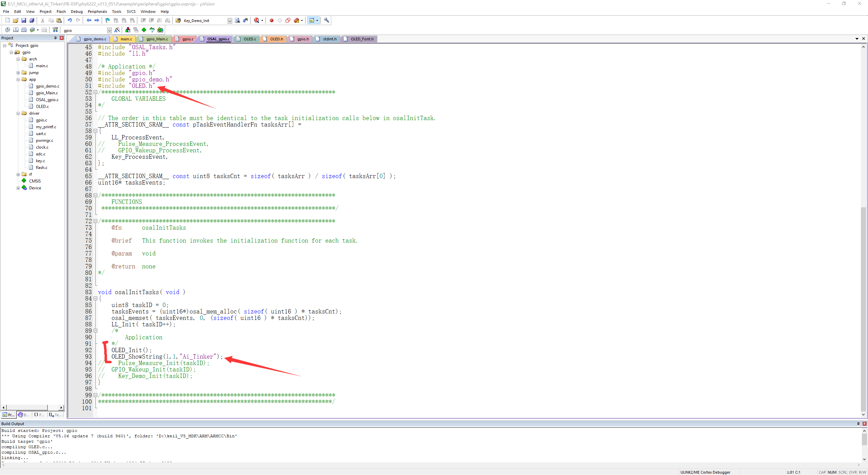
Task: Toggle the code fold at line 52
Action: pos(95,92)
